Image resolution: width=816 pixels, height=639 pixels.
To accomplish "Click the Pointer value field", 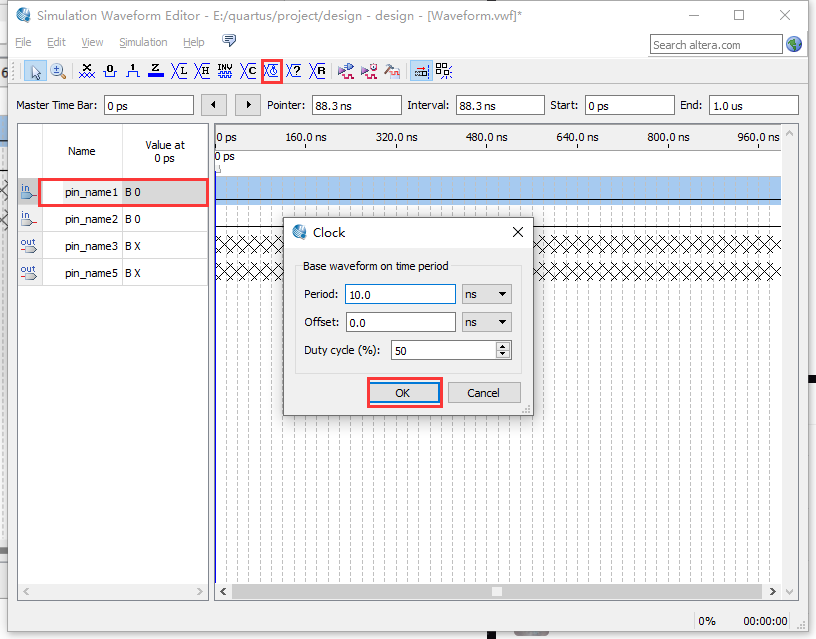I will (x=356, y=105).
